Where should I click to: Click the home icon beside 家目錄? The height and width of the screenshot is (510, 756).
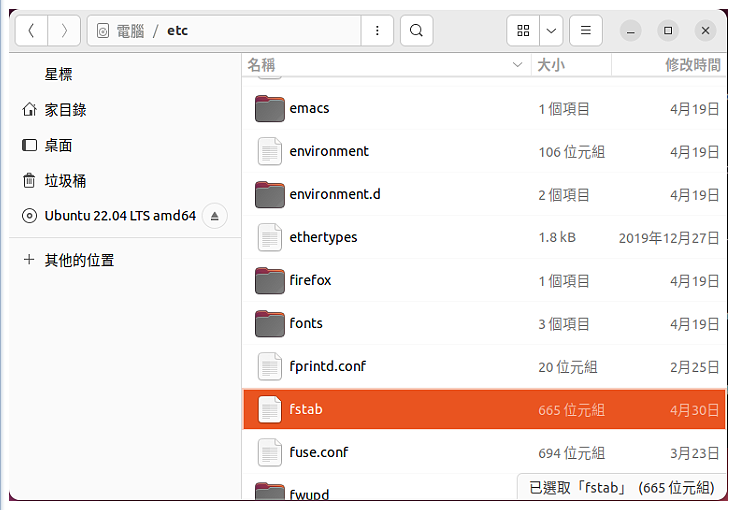click(29, 109)
